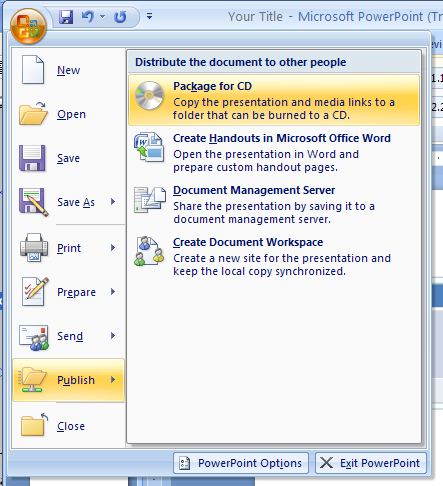
Task: Click the Save As disk-and-pencil icon
Action: [34, 202]
